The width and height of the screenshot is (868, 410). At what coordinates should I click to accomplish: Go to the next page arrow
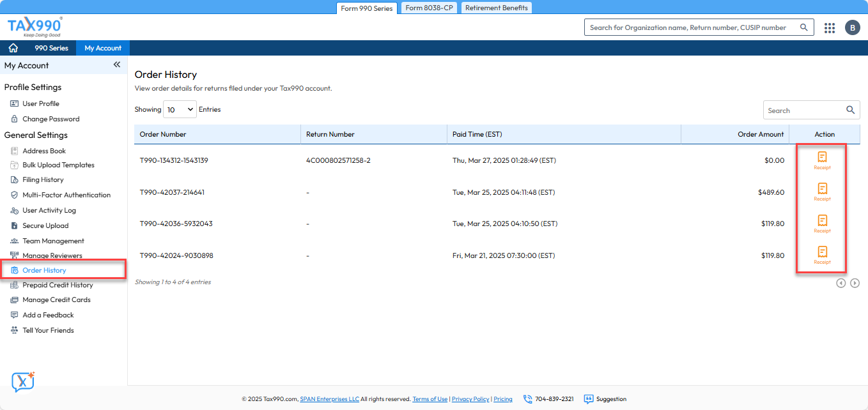pos(855,283)
